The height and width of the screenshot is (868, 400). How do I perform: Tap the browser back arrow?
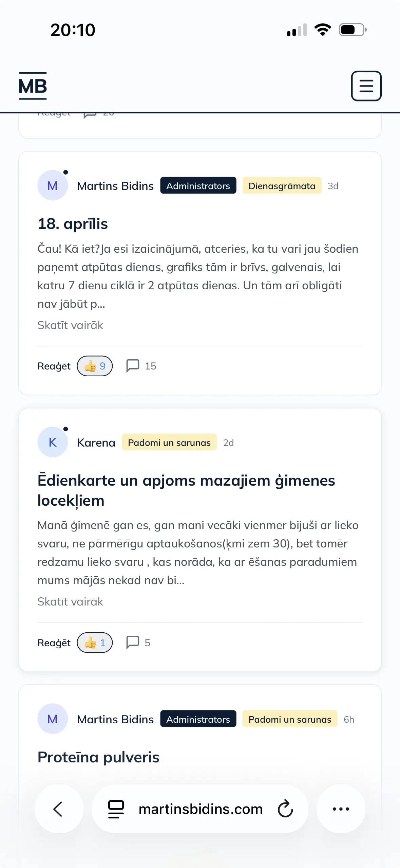58,809
